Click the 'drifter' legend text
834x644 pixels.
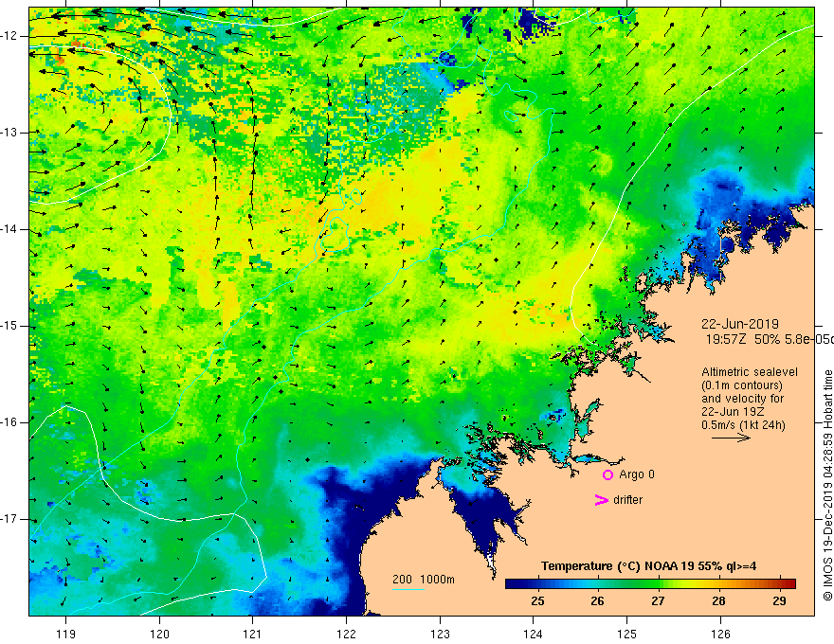coord(627,500)
